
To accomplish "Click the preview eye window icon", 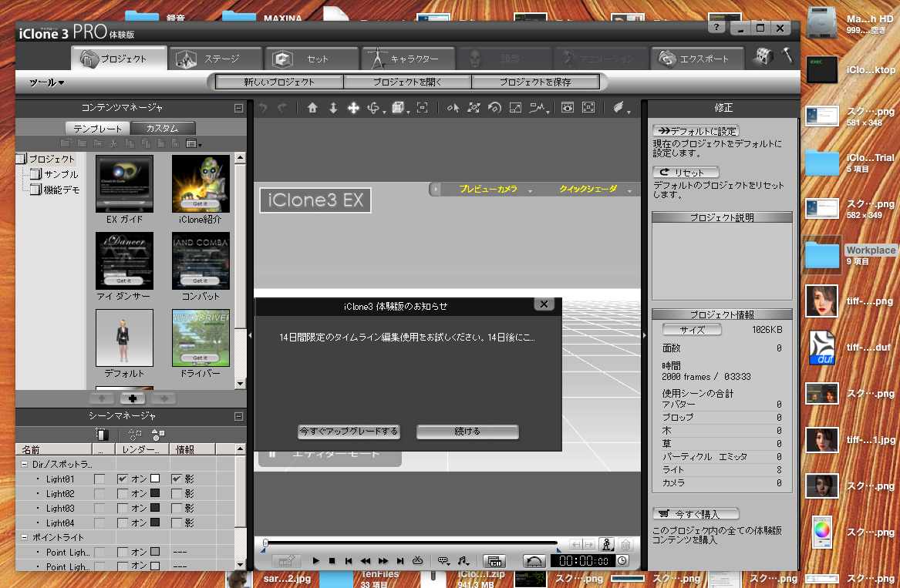I will tap(568, 107).
